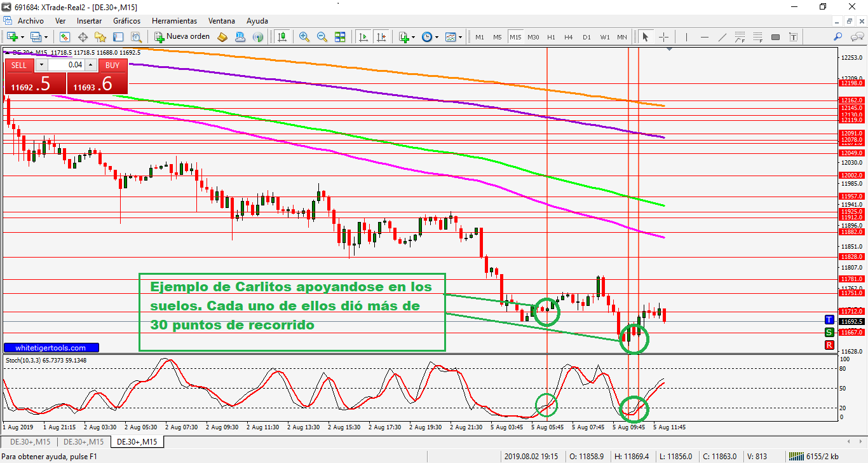Click the zoom out magnifier icon
The image size is (868, 463).
322,37
